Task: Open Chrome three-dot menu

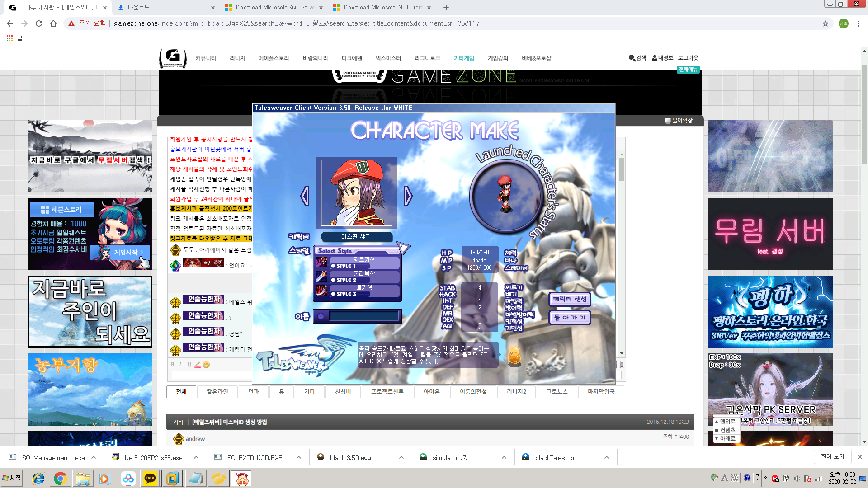Action: (858, 23)
